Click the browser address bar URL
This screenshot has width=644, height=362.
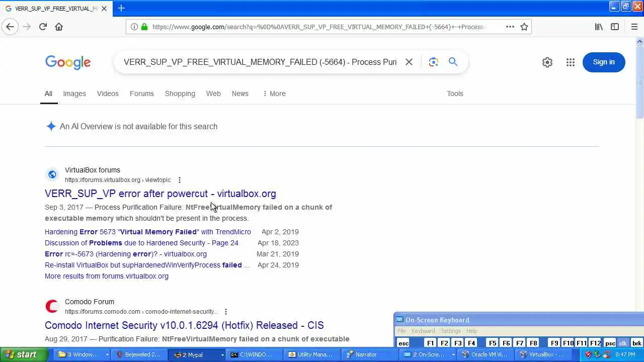tap(318, 27)
